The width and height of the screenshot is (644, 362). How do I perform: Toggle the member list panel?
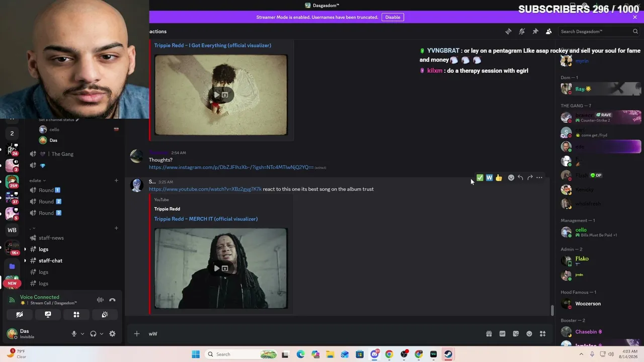tap(549, 31)
